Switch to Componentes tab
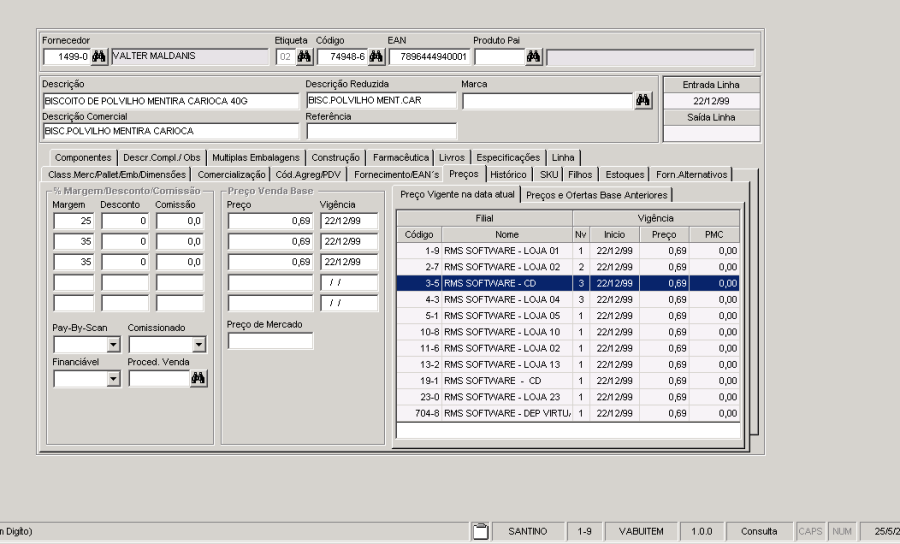The height and width of the screenshot is (544, 900). click(83, 158)
